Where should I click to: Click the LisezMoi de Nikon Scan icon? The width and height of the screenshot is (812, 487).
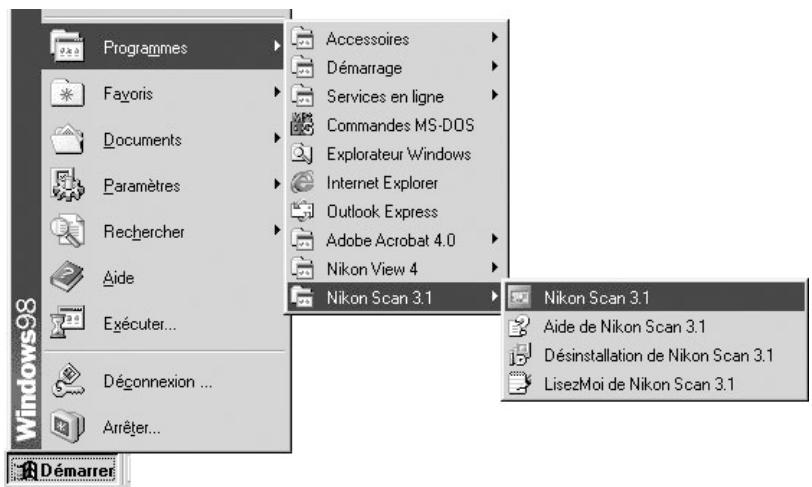tap(519, 384)
